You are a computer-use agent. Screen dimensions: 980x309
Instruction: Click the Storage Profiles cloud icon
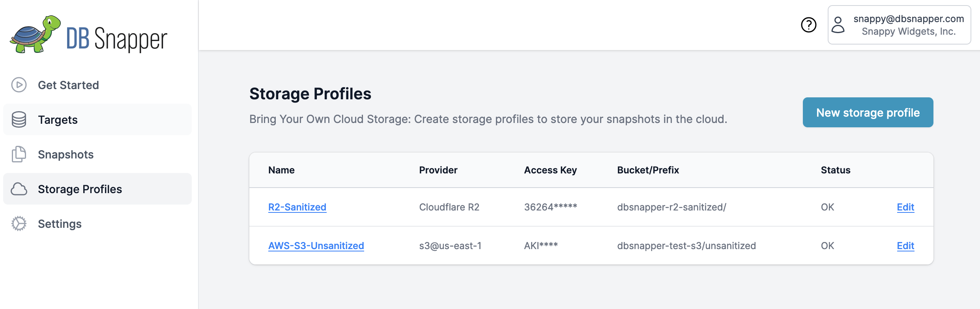[19, 189]
